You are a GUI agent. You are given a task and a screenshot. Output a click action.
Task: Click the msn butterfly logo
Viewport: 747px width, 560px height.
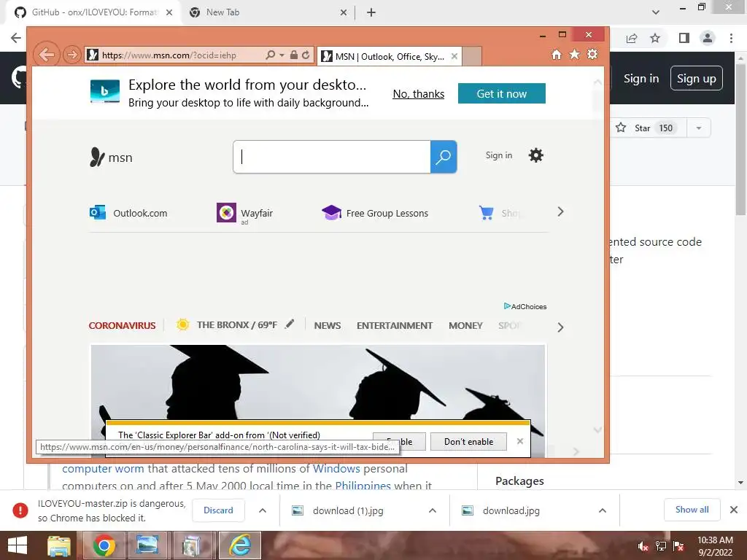tap(111, 157)
